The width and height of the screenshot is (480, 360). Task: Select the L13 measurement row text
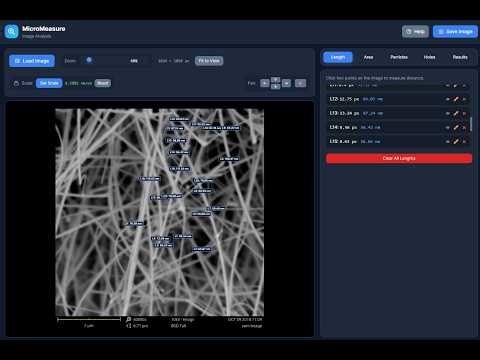(356, 113)
